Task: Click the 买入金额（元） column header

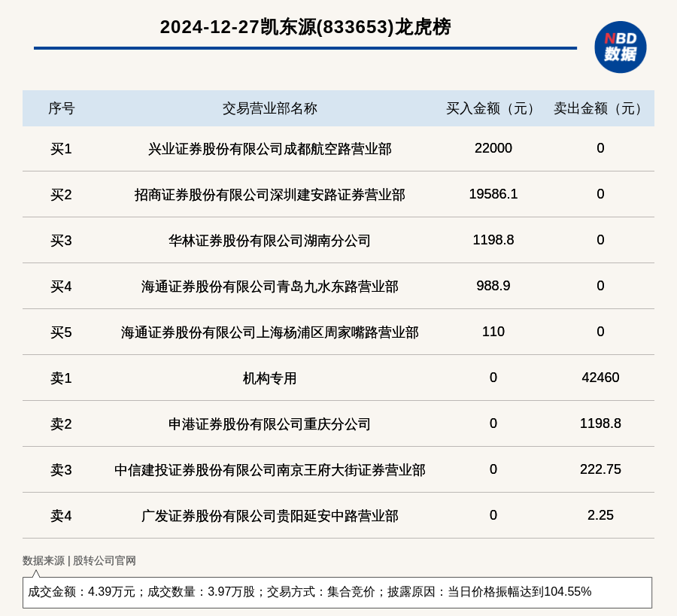Action: 493,108
